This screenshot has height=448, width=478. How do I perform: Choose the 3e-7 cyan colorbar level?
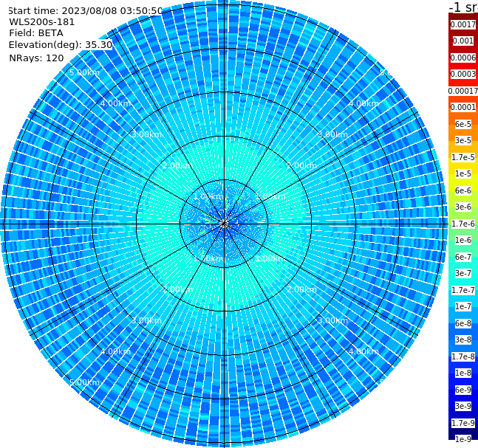[463, 274]
